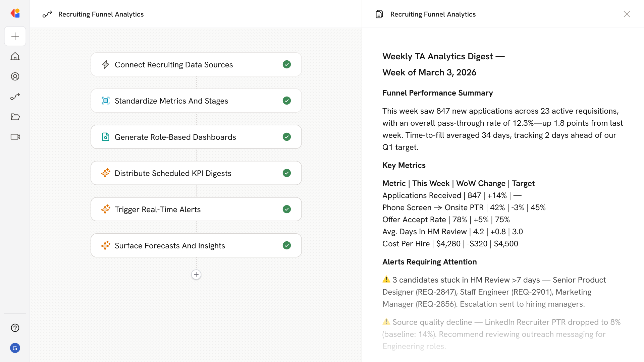
Task: Click green checkmark on Connect Recruiting Data Sources
Action: pyautogui.click(x=286, y=64)
